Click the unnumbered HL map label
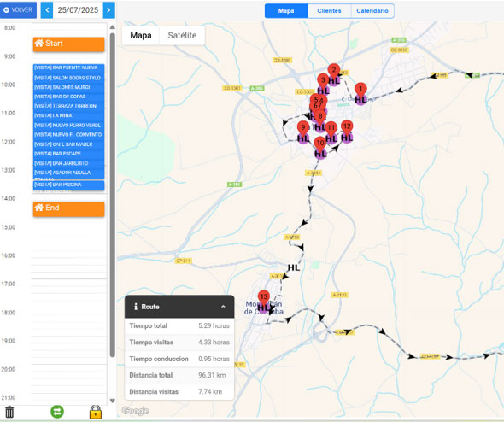Screen dimensions: 504x422 (294, 267)
